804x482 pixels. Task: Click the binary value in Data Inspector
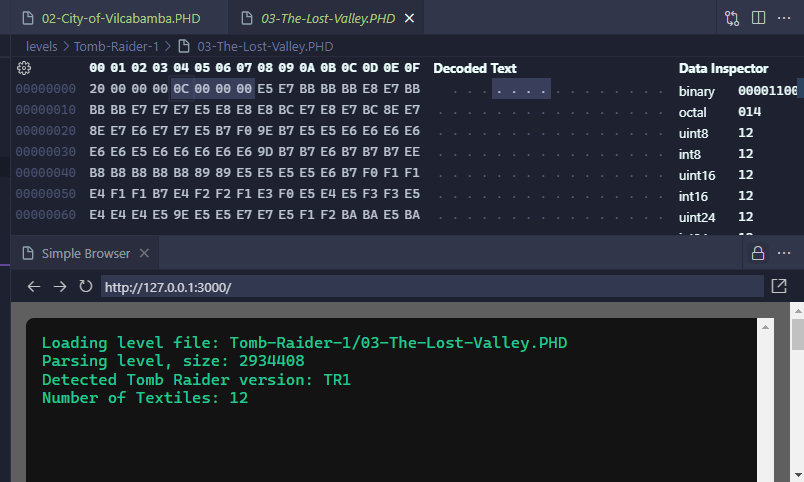coord(768,91)
